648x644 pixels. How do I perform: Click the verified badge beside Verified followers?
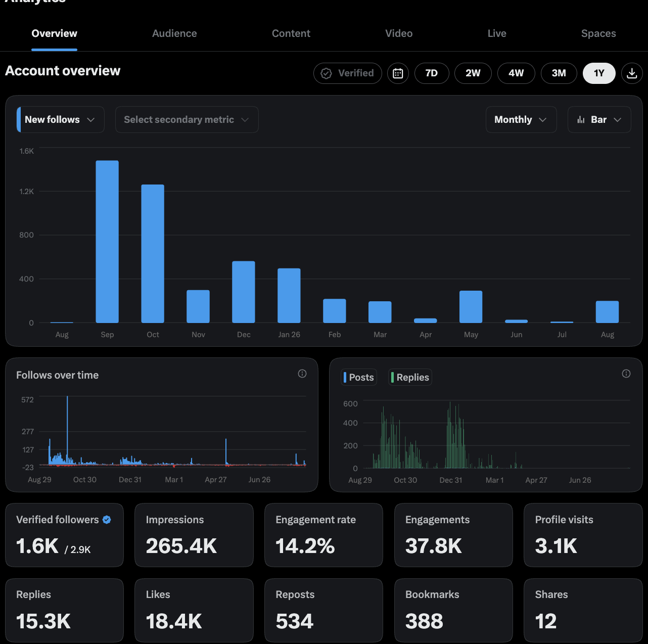click(x=107, y=520)
